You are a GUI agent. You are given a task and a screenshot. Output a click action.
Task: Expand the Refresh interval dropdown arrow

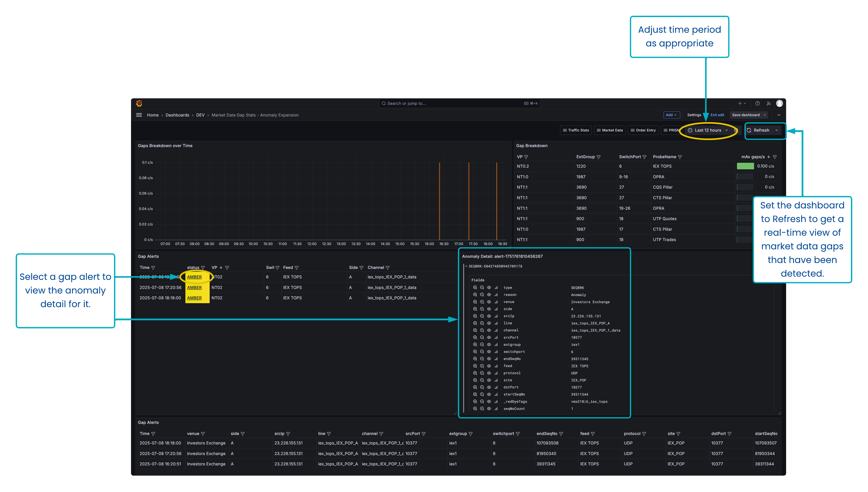point(777,130)
